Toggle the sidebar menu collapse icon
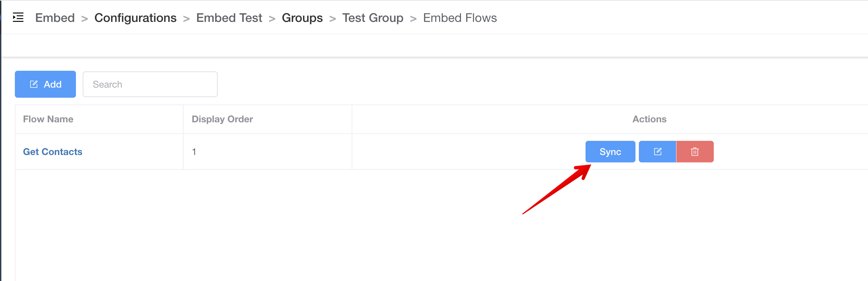This screenshot has width=868, height=281. pyautogui.click(x=18, y=17)
